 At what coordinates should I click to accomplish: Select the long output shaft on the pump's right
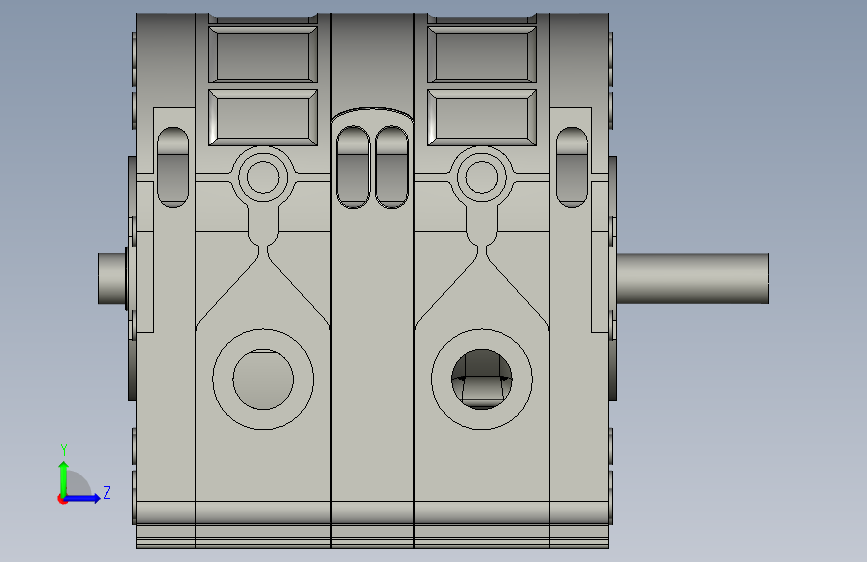[693, 278]
